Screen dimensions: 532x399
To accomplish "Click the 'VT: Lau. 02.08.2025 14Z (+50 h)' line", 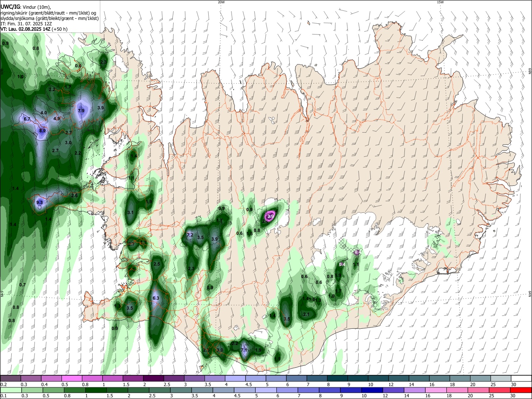I will point(34,29).
